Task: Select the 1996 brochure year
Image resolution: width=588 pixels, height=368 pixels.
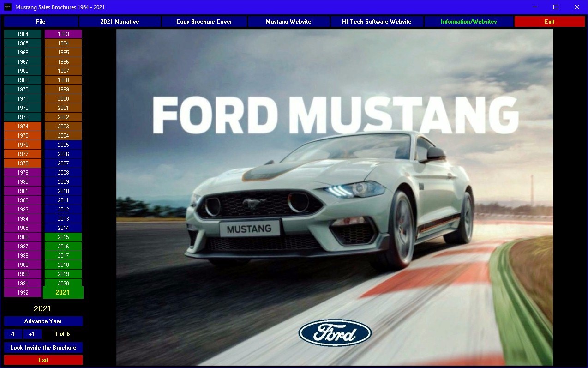Action: point(63,62)
